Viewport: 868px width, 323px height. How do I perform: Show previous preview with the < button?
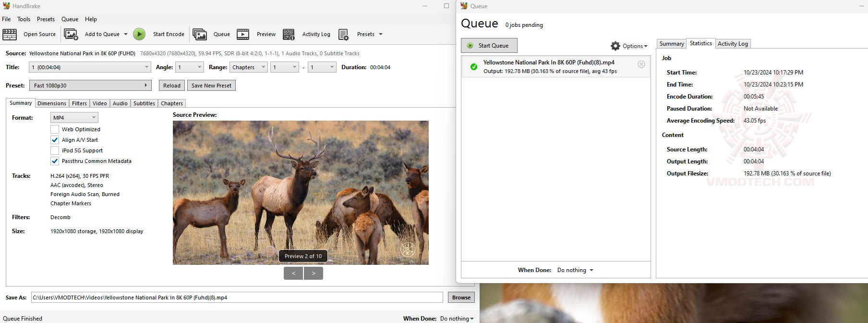[293, 273]
